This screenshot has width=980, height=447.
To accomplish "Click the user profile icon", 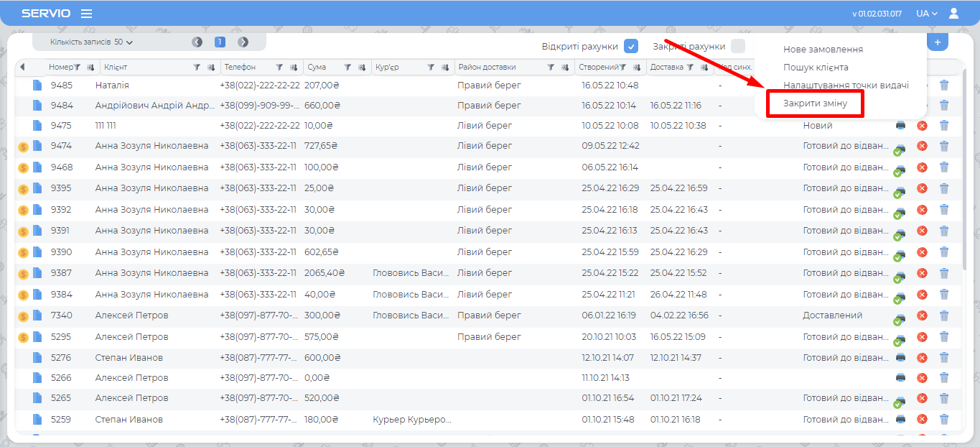I will point(953,13).
